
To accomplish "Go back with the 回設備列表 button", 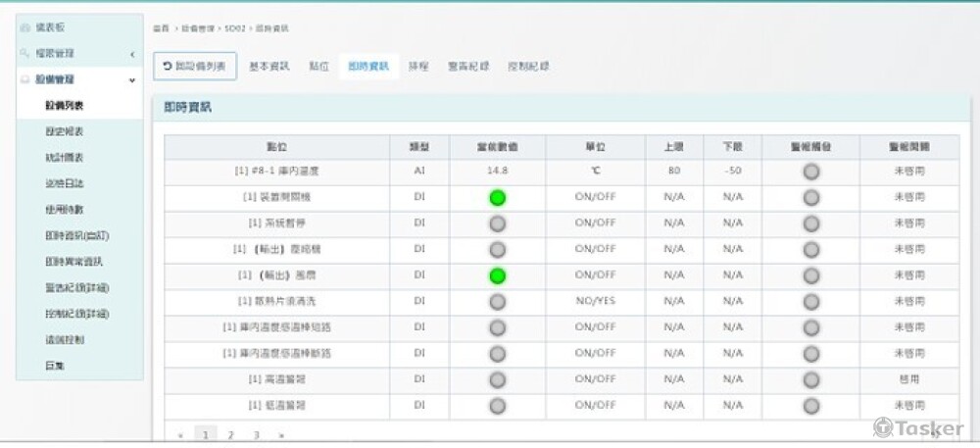I will point(195,67).
